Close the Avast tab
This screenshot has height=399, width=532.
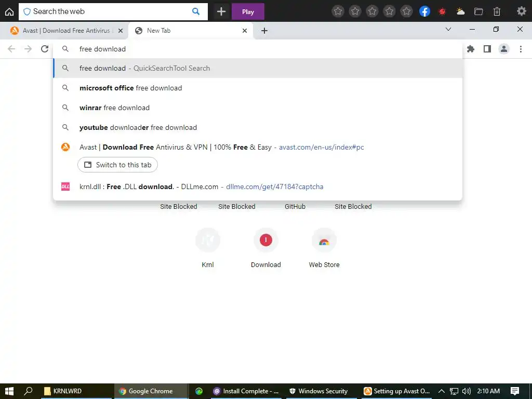[121, 31]
